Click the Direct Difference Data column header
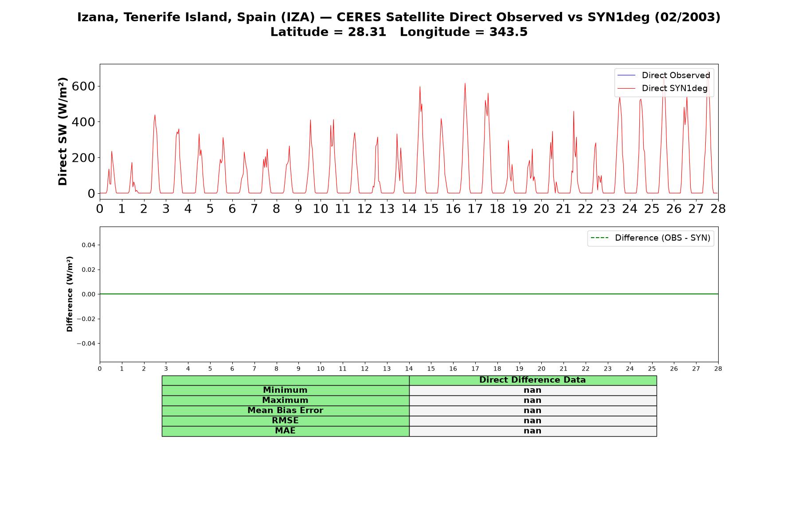The width and height of the screenshot is (798, 532). click(532, 380)
